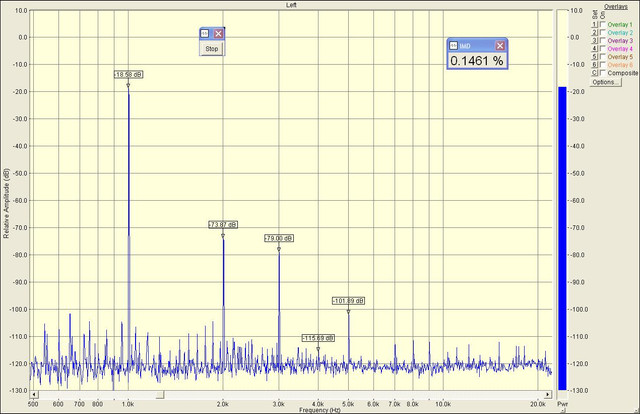The width and height of the screenshot is (640, 414).
Task: Open overlay Options... button
Action: click(x=605, y=82)
